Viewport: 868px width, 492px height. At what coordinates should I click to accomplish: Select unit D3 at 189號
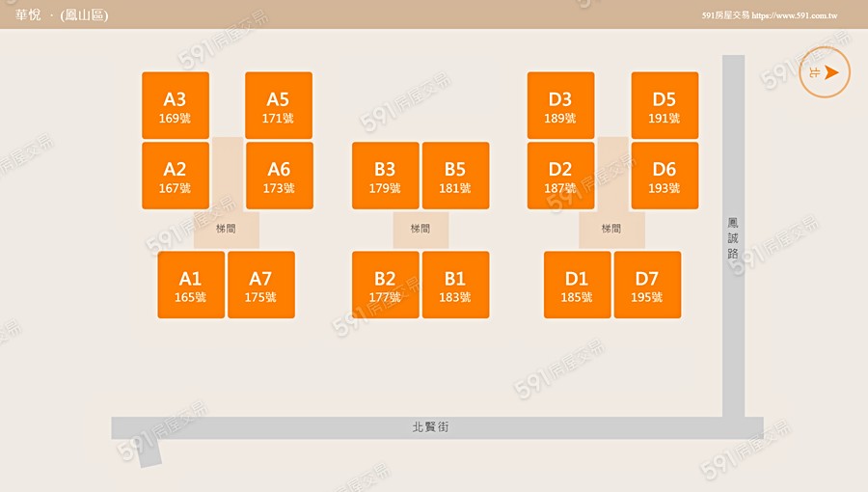tap(560, 105)
